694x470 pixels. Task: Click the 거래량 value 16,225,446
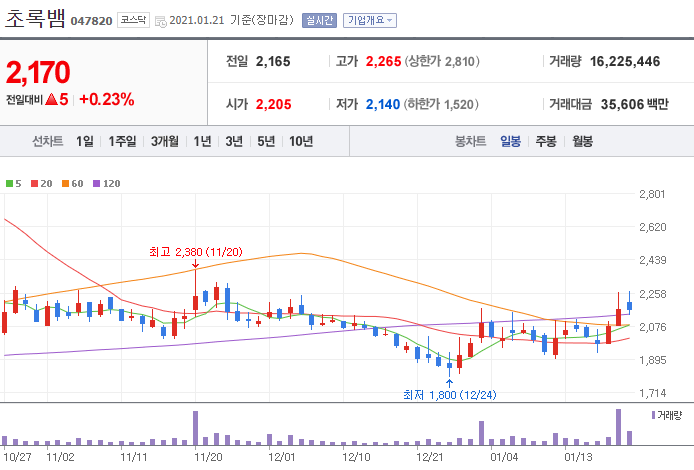tap(625, 62)
